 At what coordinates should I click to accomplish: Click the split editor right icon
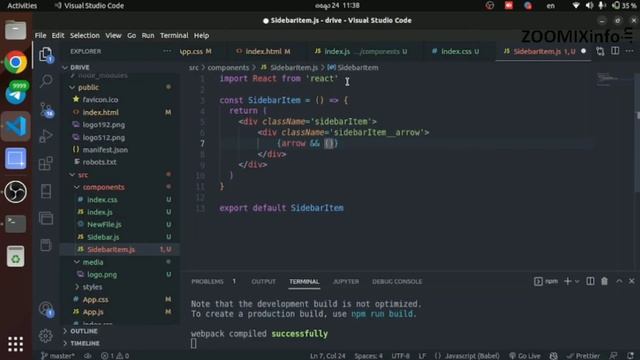coord(615,51)
